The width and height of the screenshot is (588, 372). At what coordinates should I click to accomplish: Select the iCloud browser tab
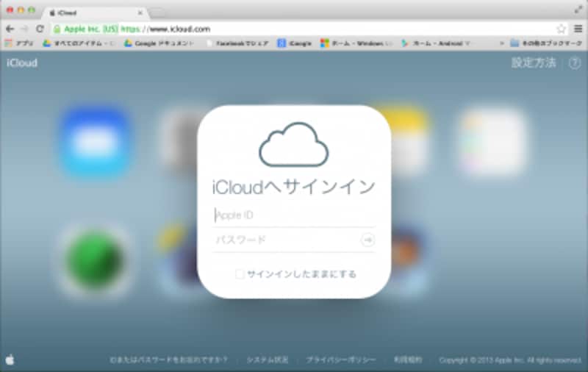[x=96, y=12]
